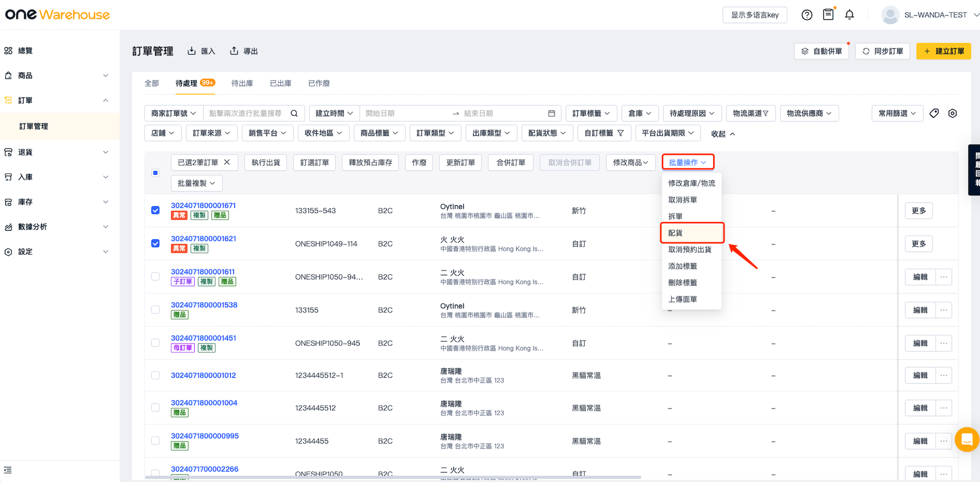Click the help question mark icon

point(807,15)
